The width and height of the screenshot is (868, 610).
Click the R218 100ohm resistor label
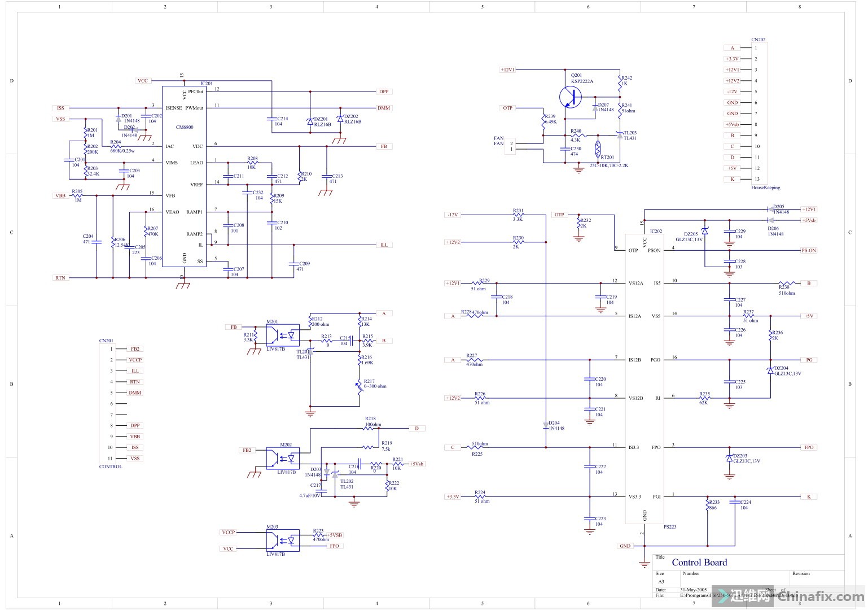tap(372, 421)
